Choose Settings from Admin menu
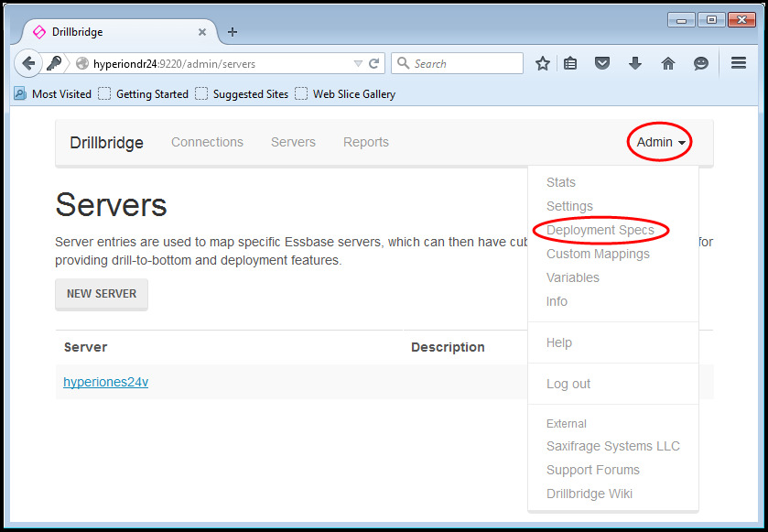 point(569,206)
